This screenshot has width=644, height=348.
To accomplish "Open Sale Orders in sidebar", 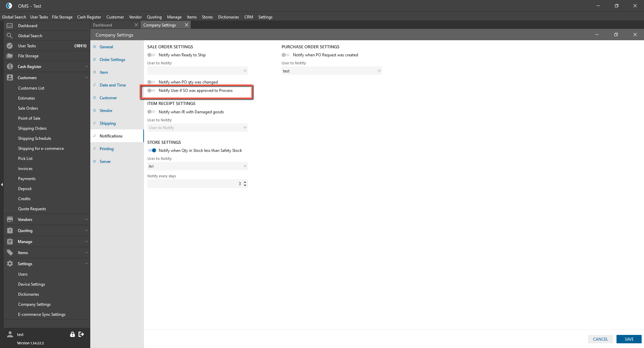I will (x=28, y=108).
